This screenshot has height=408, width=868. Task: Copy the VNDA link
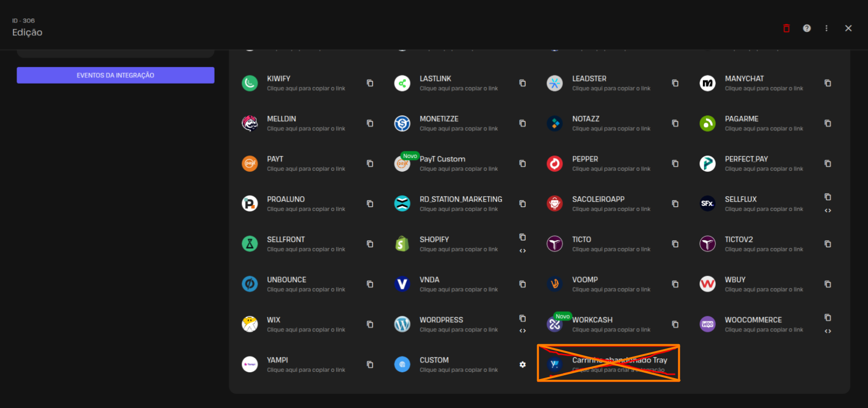coord(522,284)
